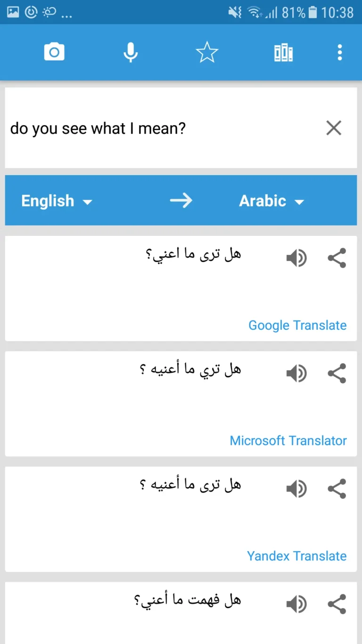Clear the input text with the X
362x644 pixels.
334,128
